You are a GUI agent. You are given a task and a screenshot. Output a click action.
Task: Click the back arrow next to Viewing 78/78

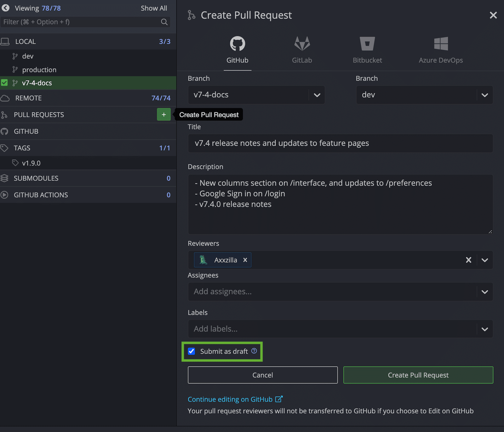pyautogui.click(x=5, y=8)
